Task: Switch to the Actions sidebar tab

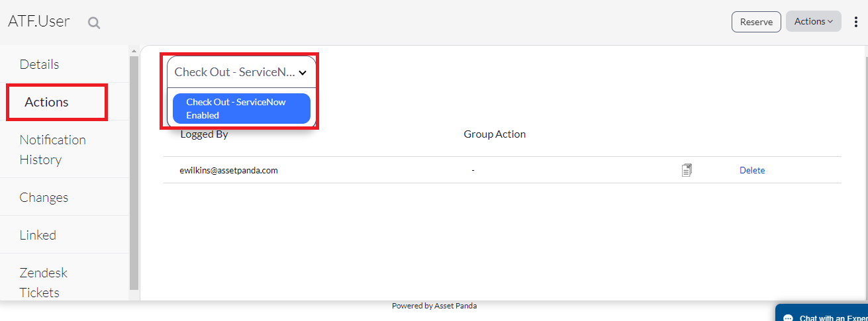Action: click(x=56, y=102)
